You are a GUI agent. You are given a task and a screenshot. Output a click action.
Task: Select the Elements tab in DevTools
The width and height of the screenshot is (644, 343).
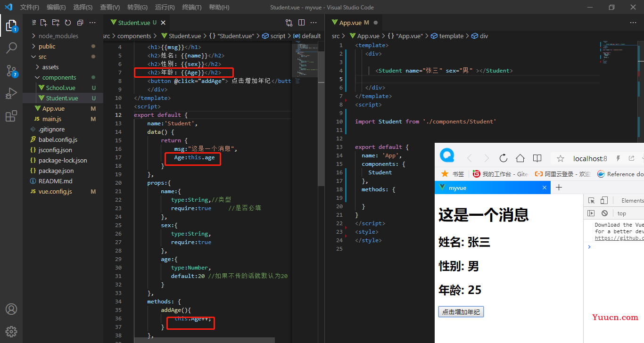632,201
